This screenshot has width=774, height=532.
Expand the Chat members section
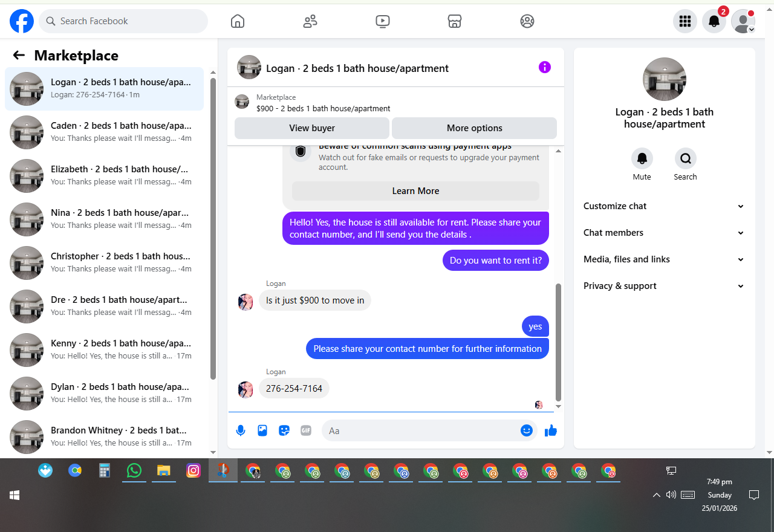(664, 233)
